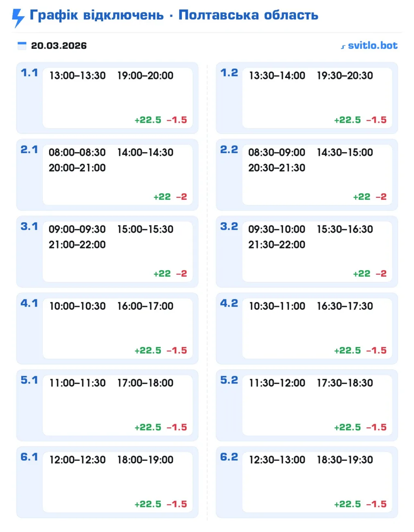Viewport: 414px width, 532px height.
Task: Select queue 6.2 label
Action: (229, 457)
